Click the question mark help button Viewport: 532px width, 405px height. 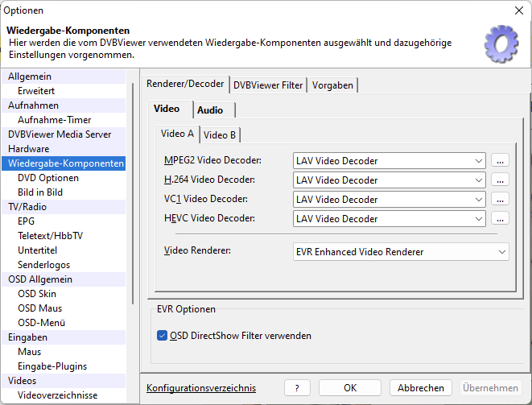coord(297,388)
